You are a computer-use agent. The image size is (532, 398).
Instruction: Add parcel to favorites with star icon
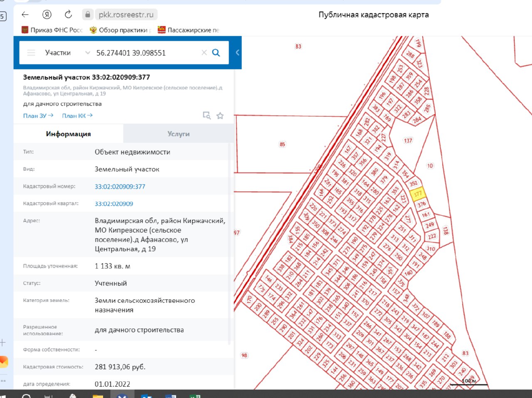tap(220, 116)
